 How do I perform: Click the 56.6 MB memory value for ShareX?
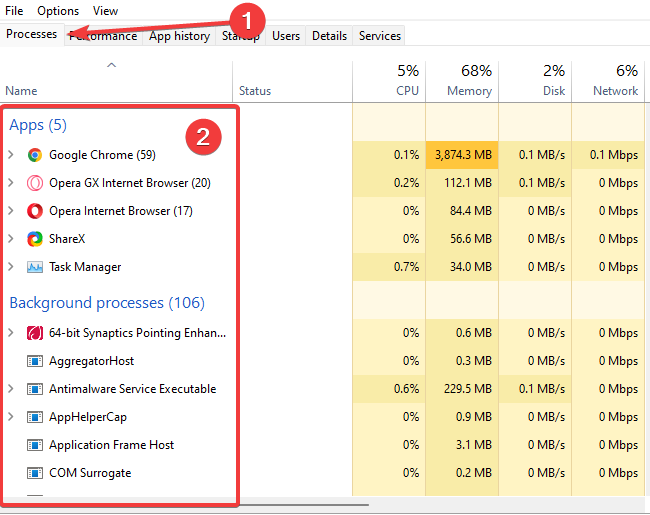click(x=471, y=239)
